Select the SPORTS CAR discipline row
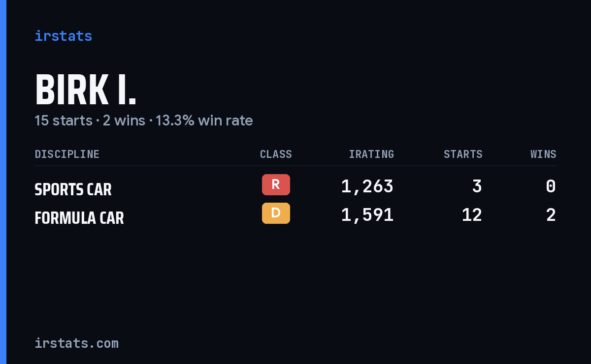591x364 pixels. point(295,187)
